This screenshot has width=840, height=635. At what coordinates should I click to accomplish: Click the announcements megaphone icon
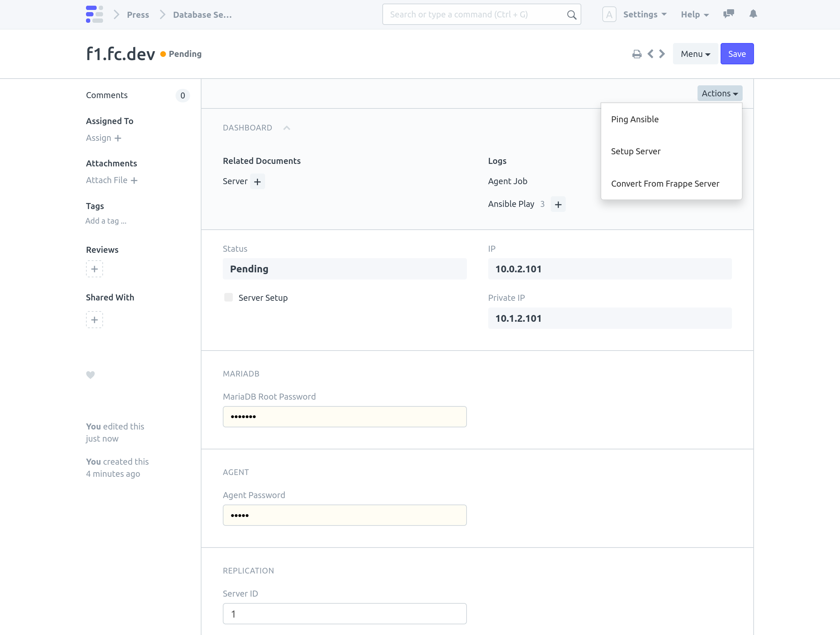(729, 14)
